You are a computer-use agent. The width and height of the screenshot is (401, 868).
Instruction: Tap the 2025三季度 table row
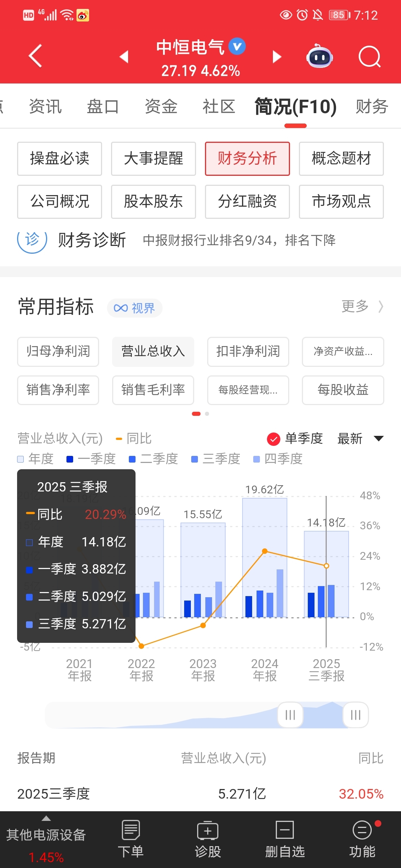(200, 794)
